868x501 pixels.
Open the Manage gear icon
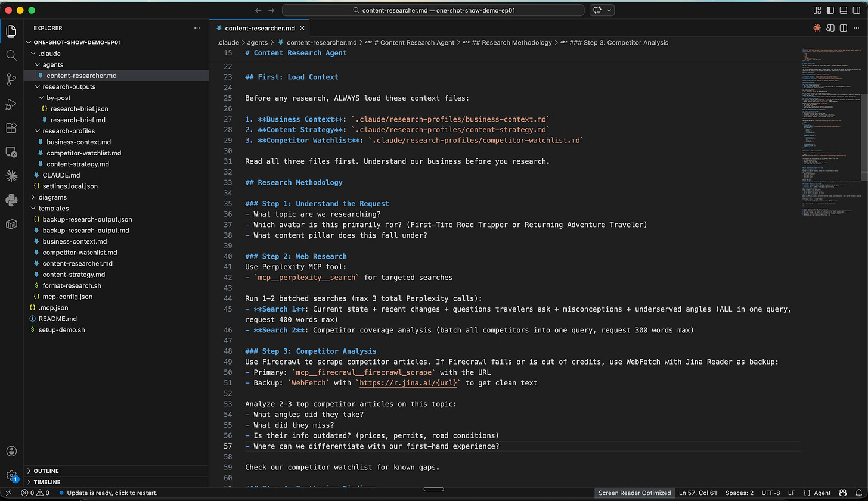(x=11, y=475)
